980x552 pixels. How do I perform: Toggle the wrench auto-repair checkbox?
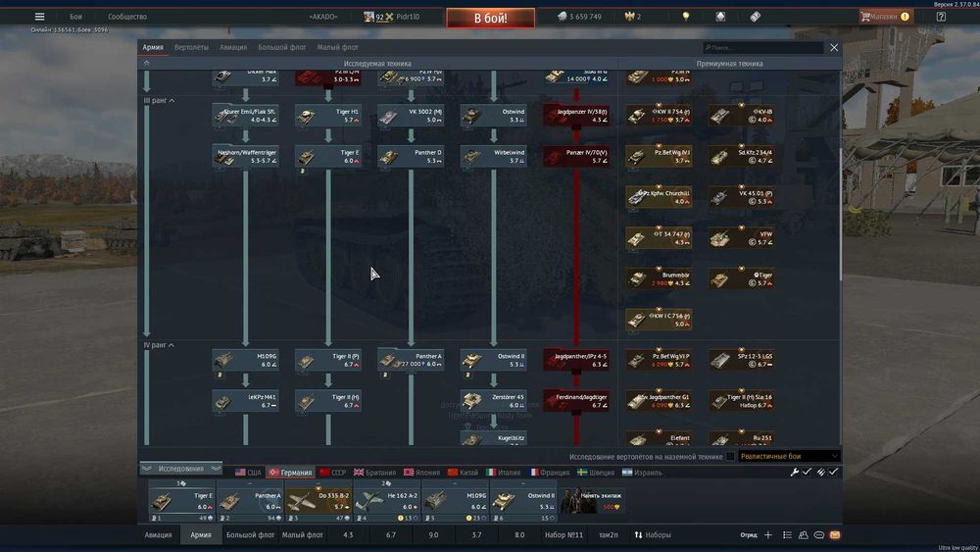(807, 472)
